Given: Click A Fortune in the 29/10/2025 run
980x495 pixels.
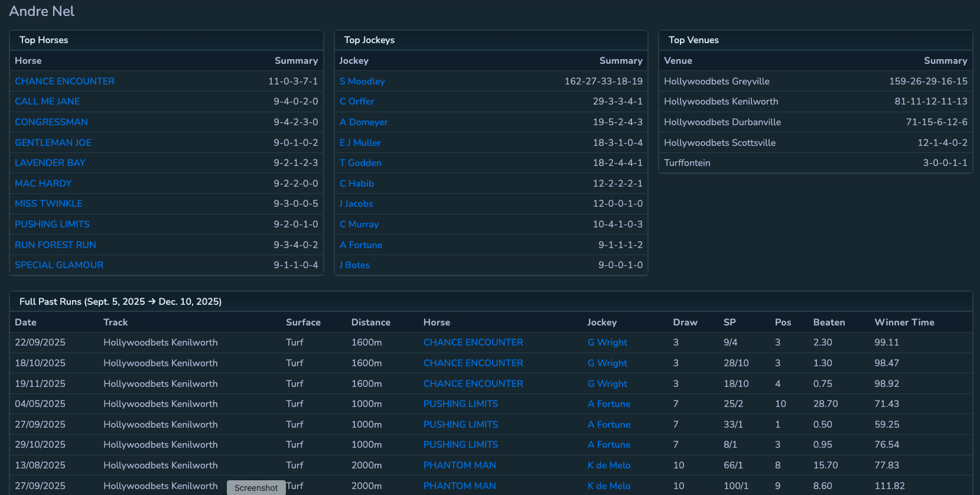Looking at the screenshot, I should pos(609,444).
